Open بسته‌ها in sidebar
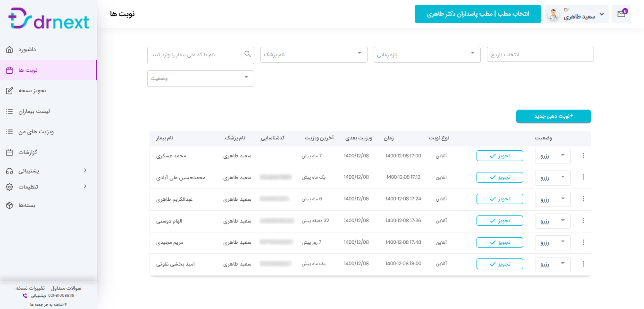The image size is (644, 309). click(x=48, y=206)
